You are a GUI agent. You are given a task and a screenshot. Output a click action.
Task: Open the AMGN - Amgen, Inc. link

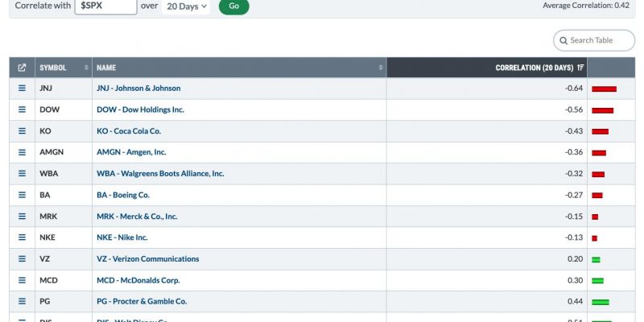pos(131,152)
